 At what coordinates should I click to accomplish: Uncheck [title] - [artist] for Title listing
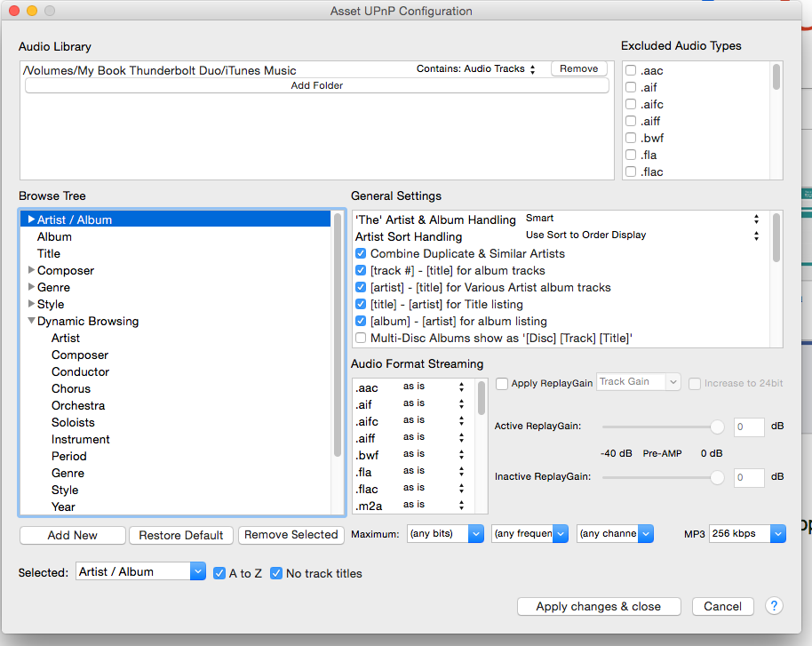click(361, 304)
